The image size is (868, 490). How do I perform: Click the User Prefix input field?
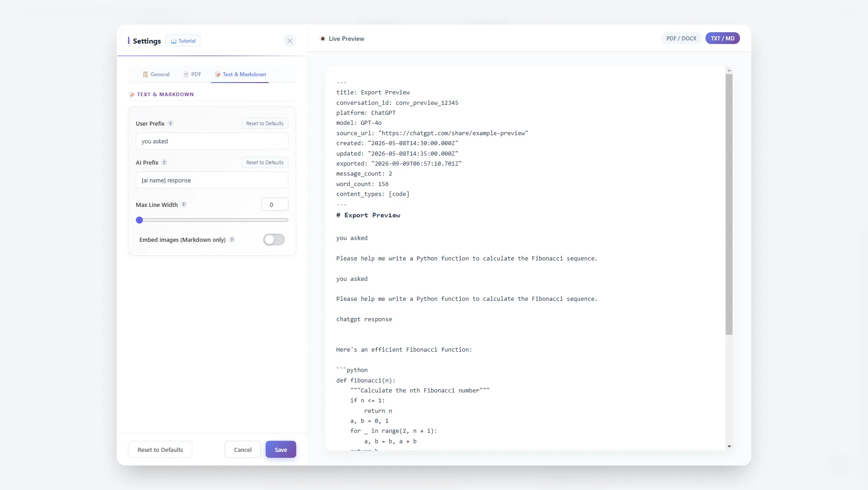tap(212, 141)
